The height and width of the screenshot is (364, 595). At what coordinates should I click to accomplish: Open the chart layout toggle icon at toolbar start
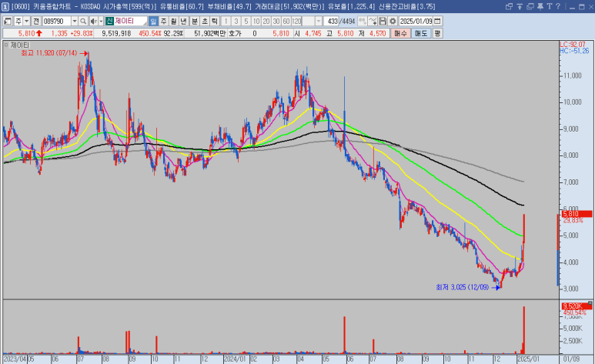8,22
